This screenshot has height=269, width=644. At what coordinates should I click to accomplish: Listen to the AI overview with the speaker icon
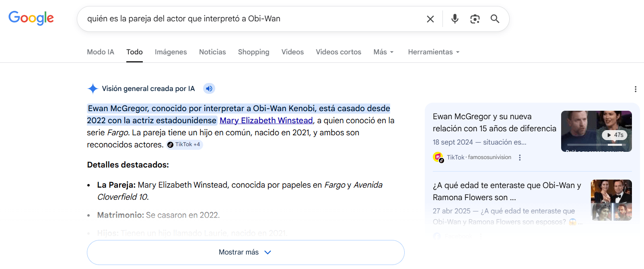pos(209,89)
